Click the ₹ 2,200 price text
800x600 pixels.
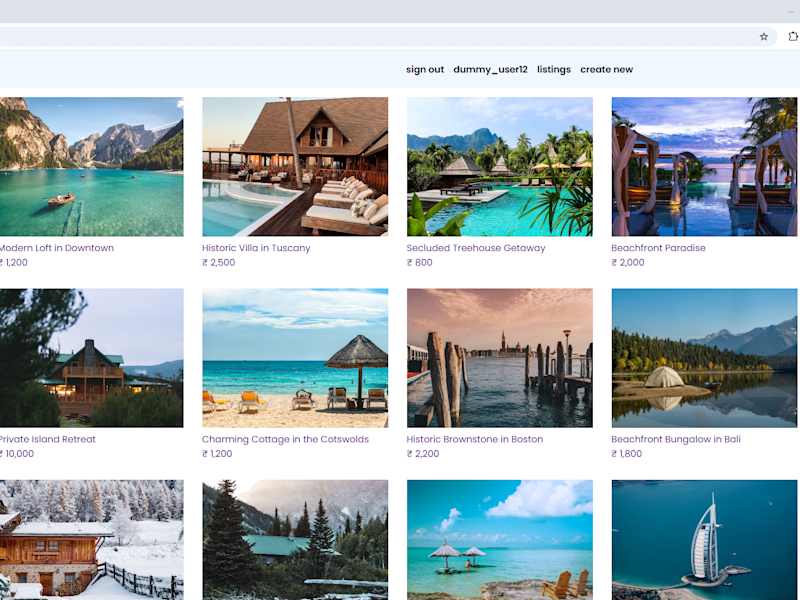click(422, 454)
